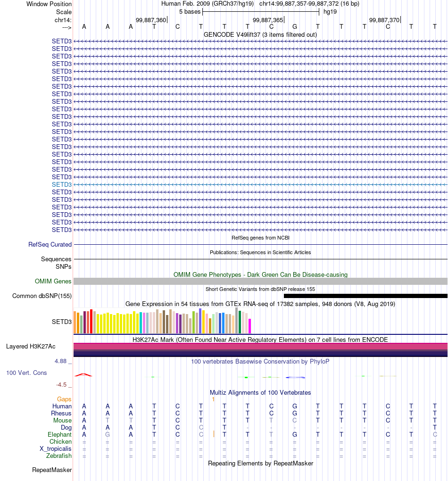448x481 pixels.
Task: Open 'H3K27Ac Mark' ENCODE track title
Action: (x=260, y=340)
